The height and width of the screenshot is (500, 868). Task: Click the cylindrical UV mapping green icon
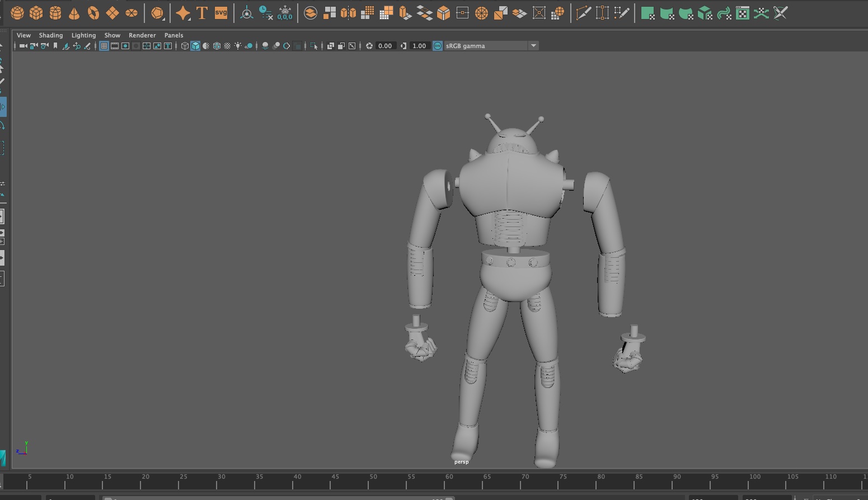tap(667, 13)
